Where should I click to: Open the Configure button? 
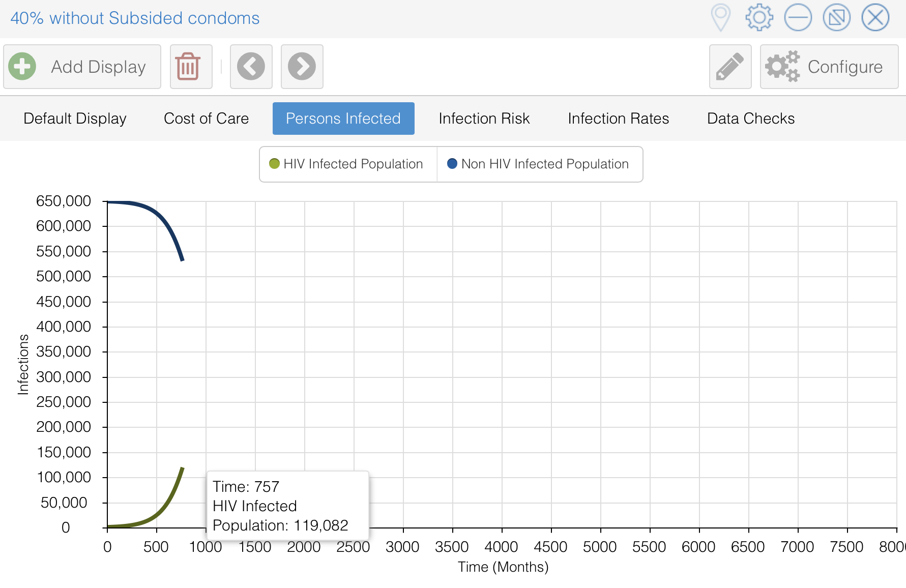coord(829,67)
